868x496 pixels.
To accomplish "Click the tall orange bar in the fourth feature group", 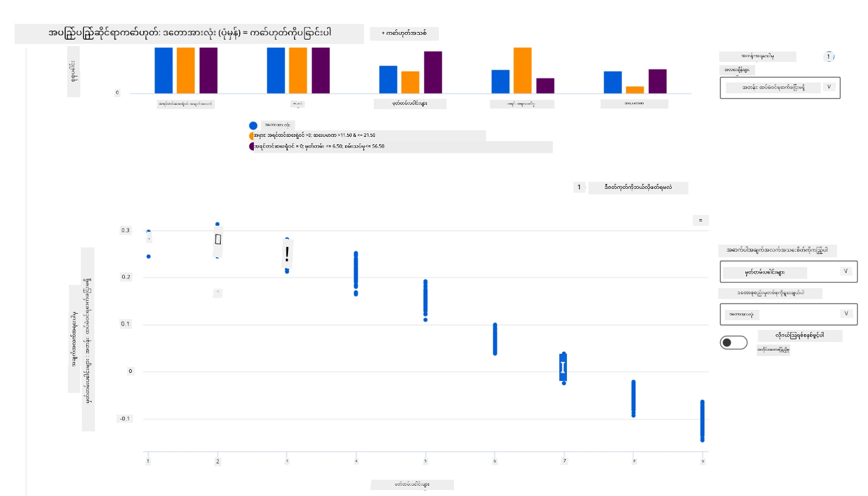I will pos(522,71).
